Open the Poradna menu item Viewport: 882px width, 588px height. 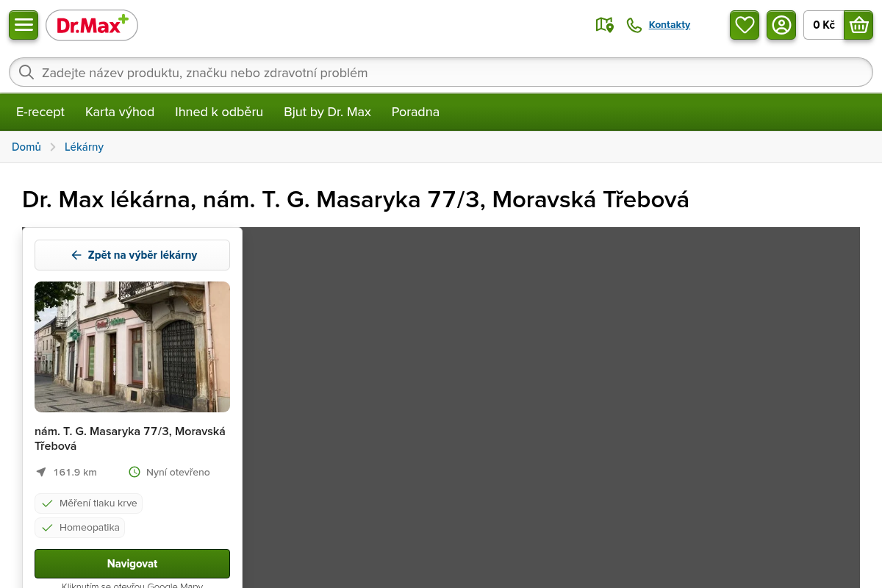point(415,112)
